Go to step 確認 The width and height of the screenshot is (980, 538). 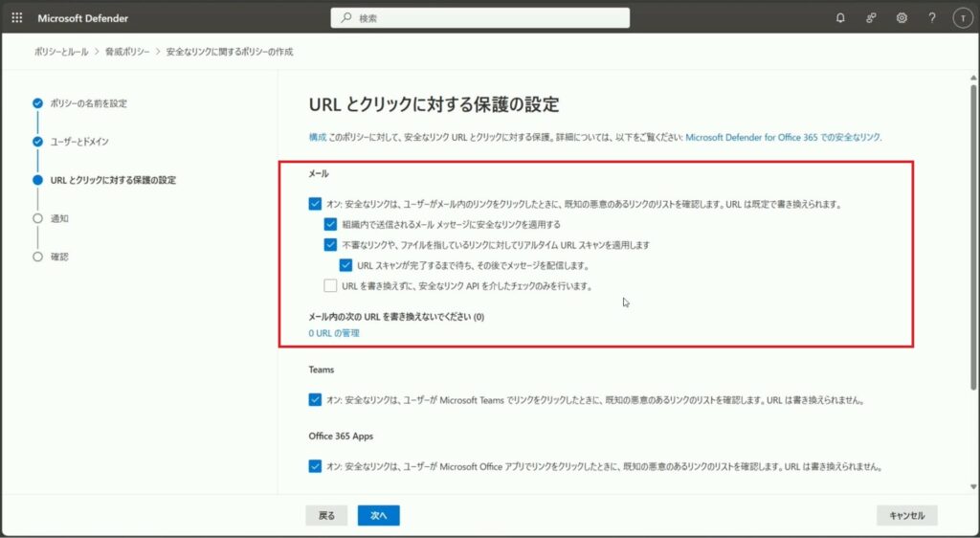59,257
